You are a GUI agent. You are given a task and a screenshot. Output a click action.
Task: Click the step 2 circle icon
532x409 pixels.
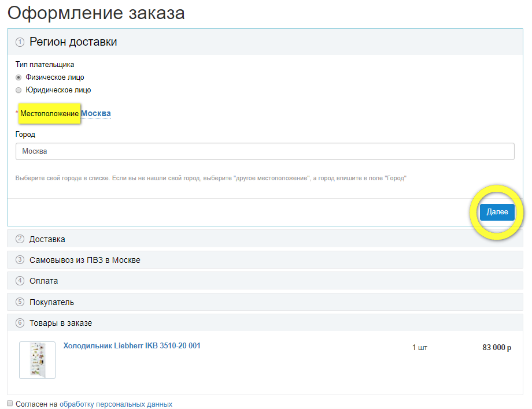pyautogui.click(x=20, y=239)
